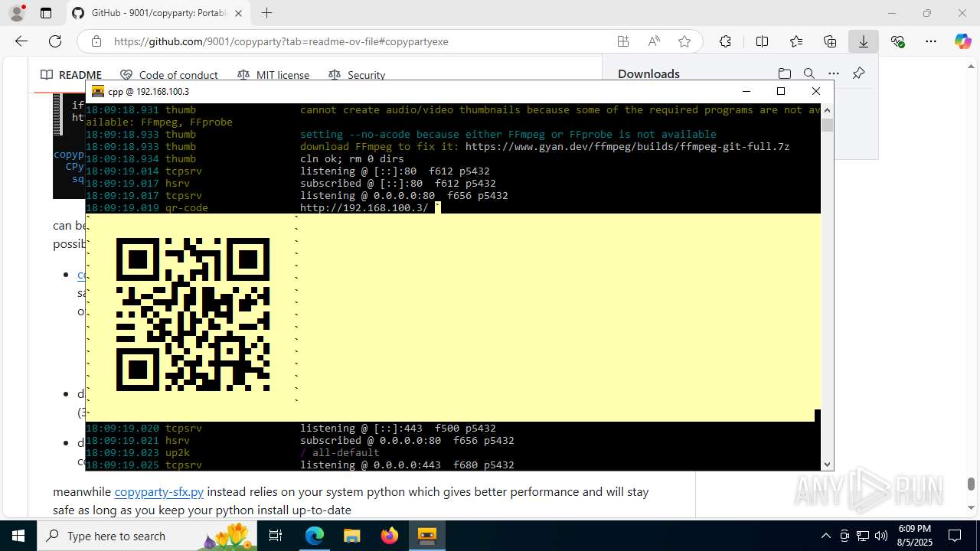Viewport: 980px width, 551px height.
Task: Focus the browser address bar URL
Action: pos(281,41)
